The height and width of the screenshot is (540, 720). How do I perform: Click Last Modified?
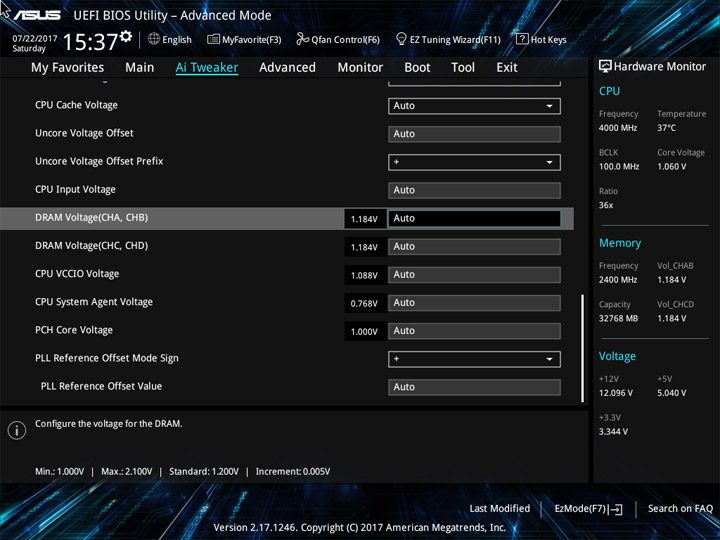(x=500, y=508)
